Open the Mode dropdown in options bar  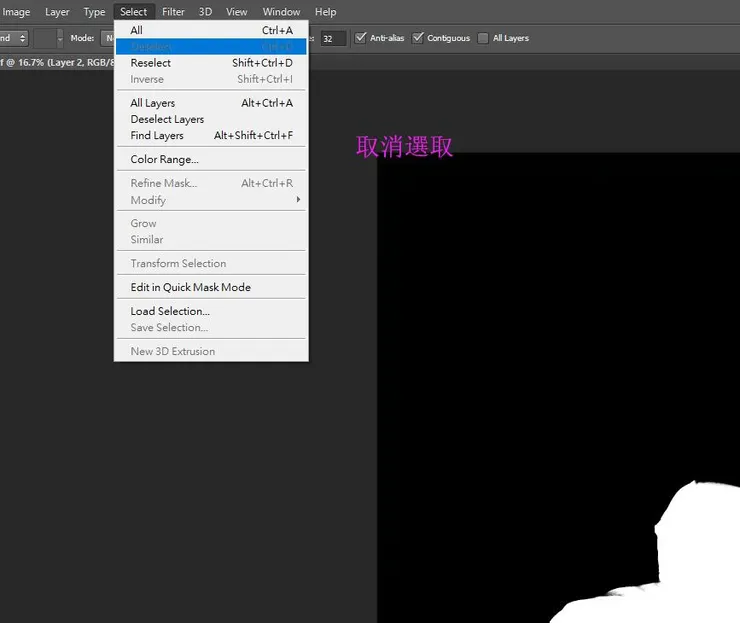click(x=108, y=38)
